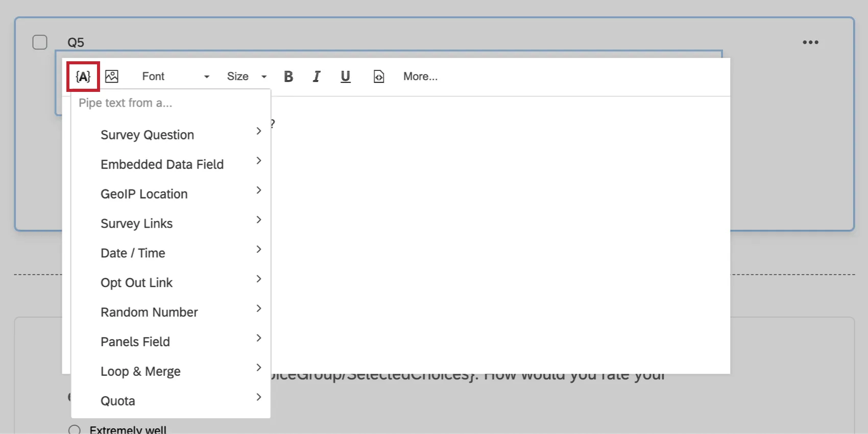Image resolution: width=868 pixels, height=434 pixels.
Task: Expand the Survey Question submenu arrow
Action: click(259, 131)
